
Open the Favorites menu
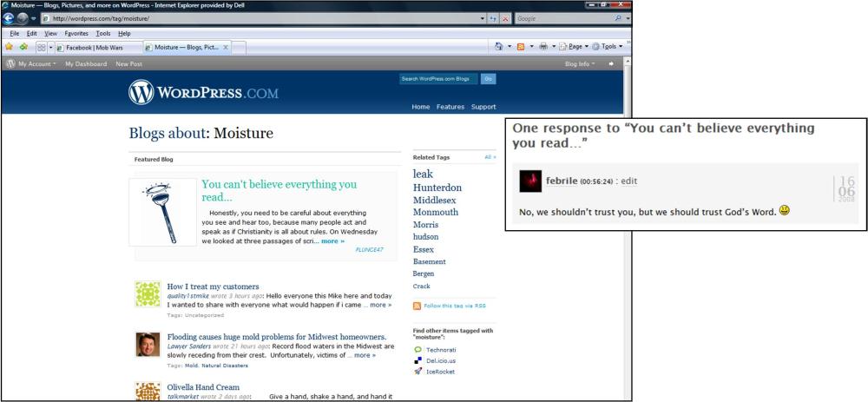click(x=76, y=33)
